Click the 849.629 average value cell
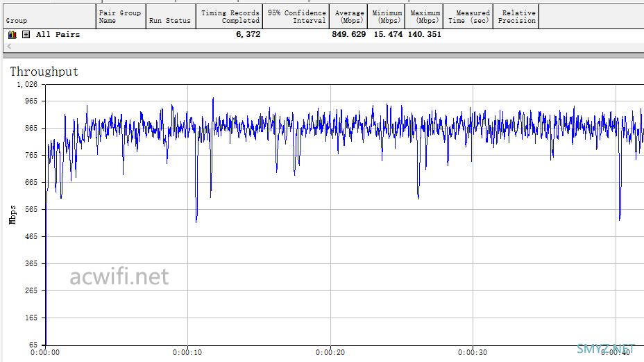 (348, 34)
